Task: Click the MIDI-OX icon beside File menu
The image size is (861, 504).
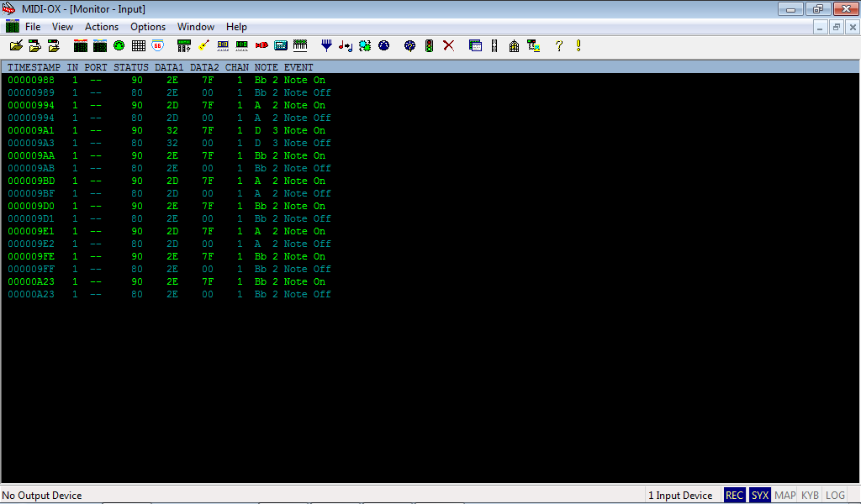Action: point(12,26)
